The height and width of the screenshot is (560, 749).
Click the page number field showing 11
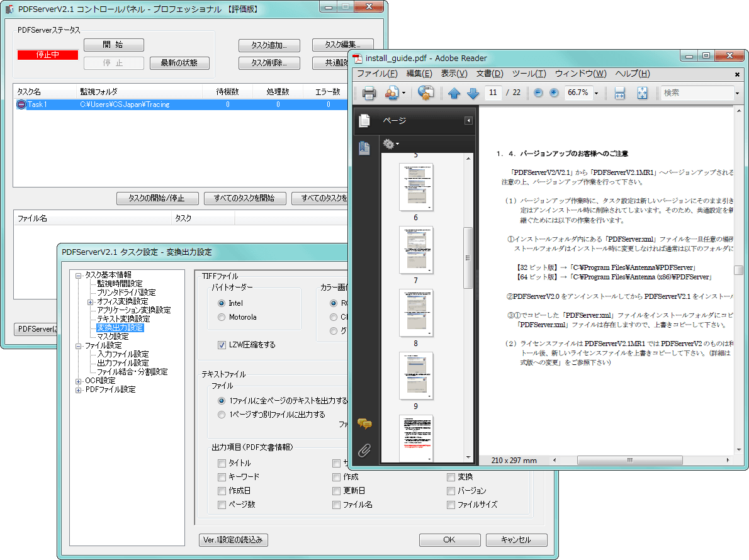[493, 92]
